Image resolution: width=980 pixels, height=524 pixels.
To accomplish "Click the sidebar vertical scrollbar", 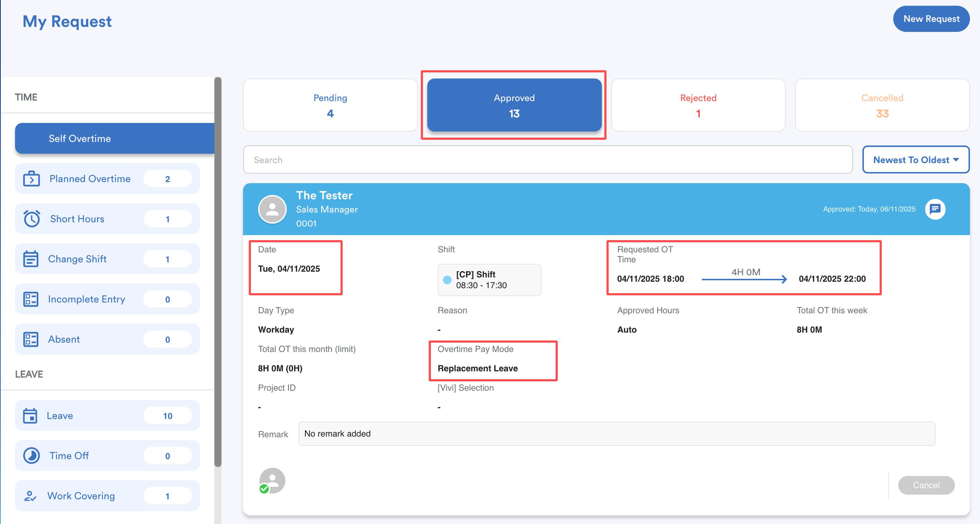I will (218, 272).
